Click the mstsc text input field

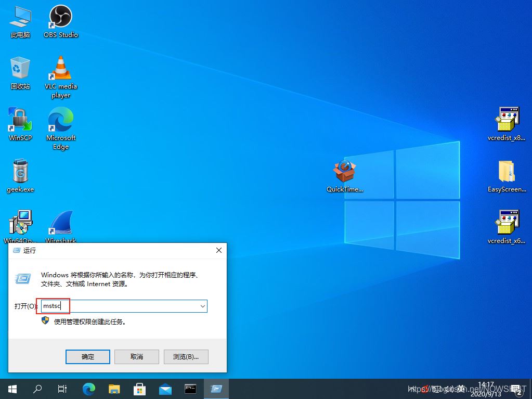pos(120,306)
